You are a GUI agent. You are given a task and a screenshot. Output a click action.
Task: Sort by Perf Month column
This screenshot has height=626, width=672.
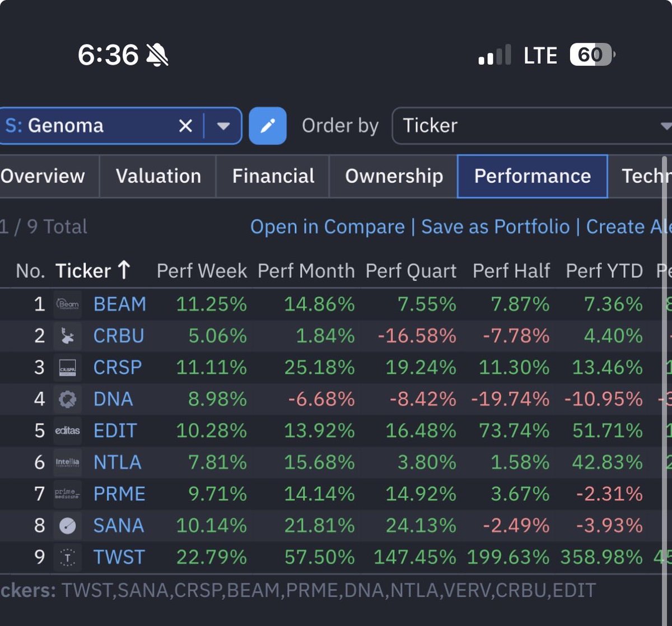pos(306,271)
